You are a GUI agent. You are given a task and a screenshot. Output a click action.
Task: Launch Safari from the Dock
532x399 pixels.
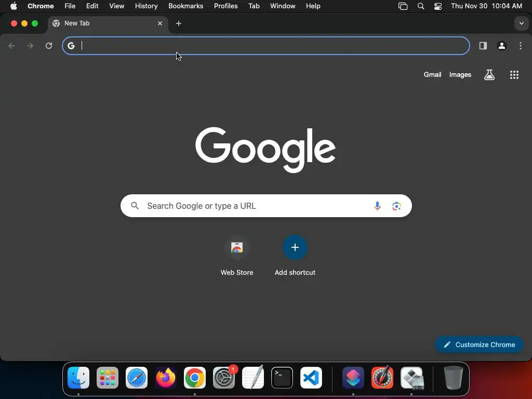coord(137,378)
